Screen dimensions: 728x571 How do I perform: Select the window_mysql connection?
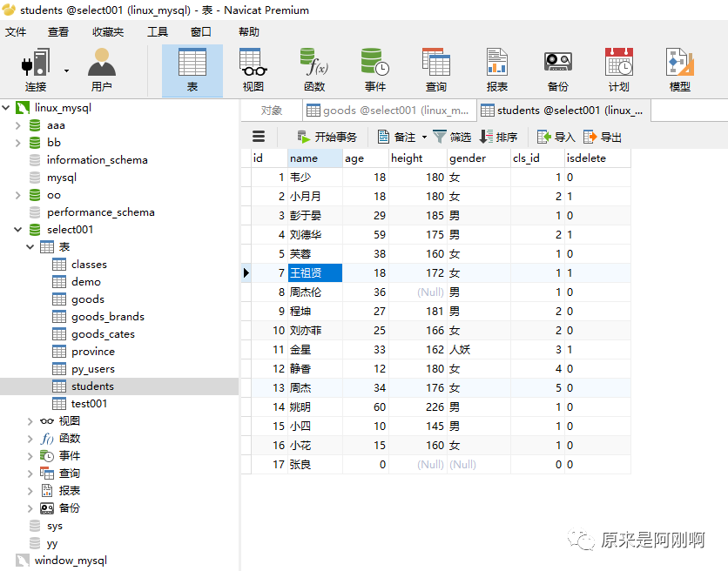[x=71, y=561]
